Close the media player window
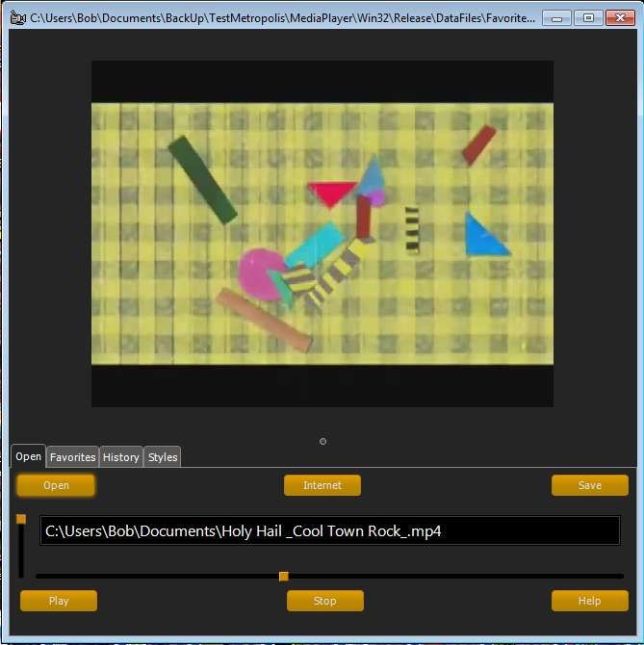Viewport: 644px width, 645px height. pos(620,18)
